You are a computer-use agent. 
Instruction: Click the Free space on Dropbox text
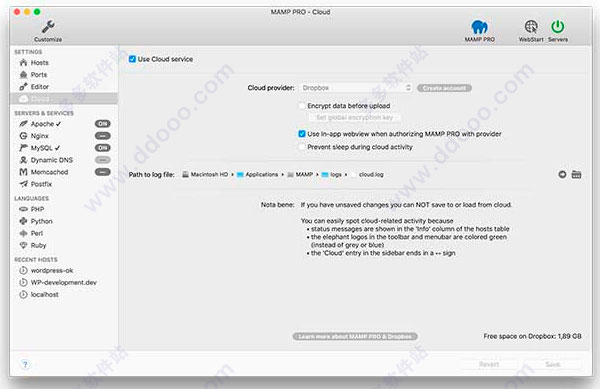(532, 336)
